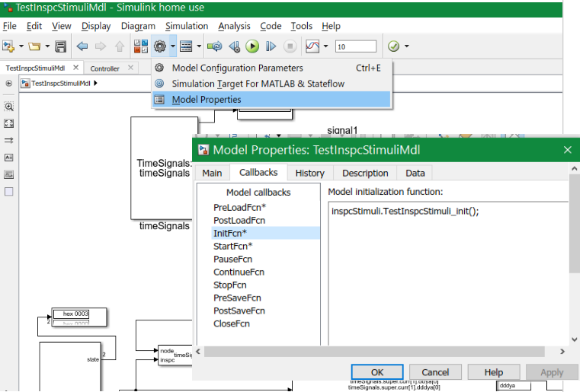Close the TestInspcStimuliMdl editor tab

[x=76, y=68]
